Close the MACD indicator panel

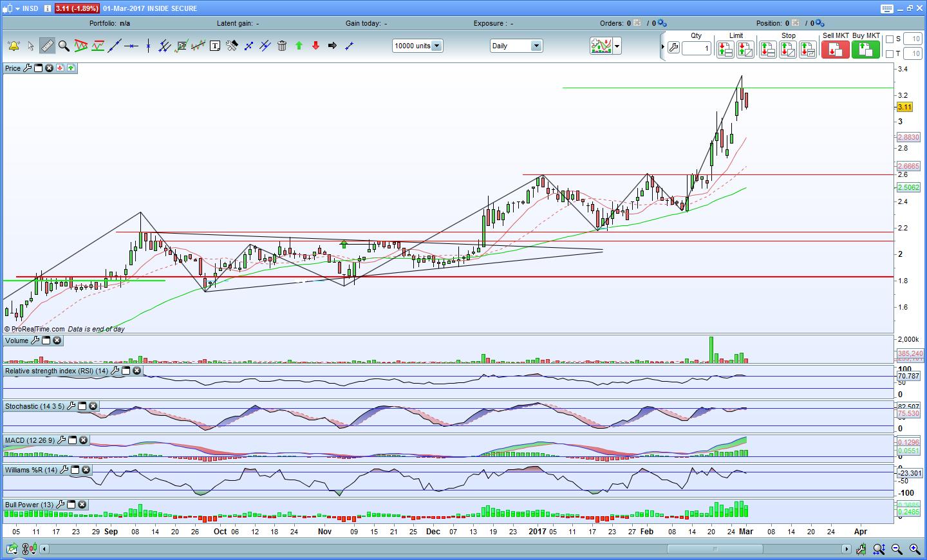pos(84,440)
